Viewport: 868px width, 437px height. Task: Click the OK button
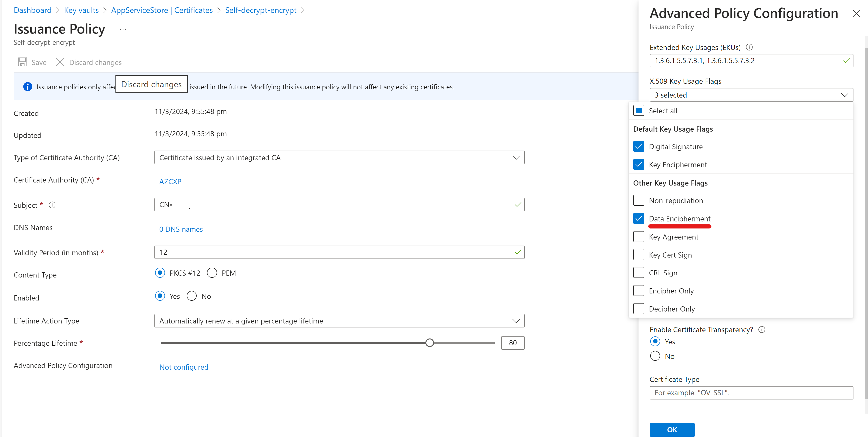pos(672,430)
